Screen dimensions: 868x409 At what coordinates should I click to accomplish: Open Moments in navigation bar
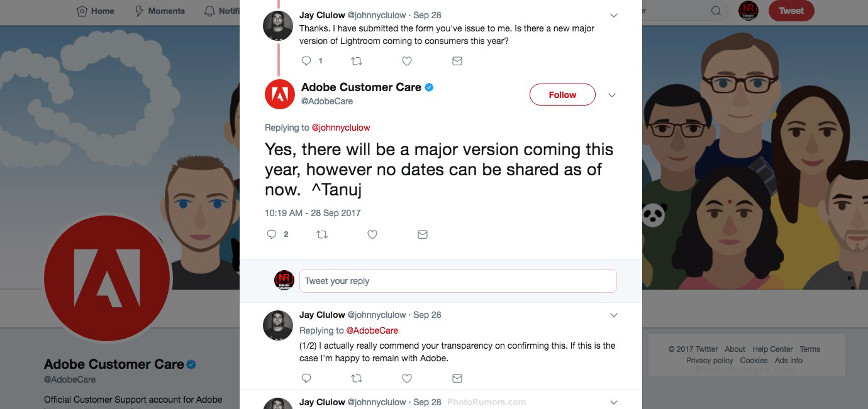point(160,11)
